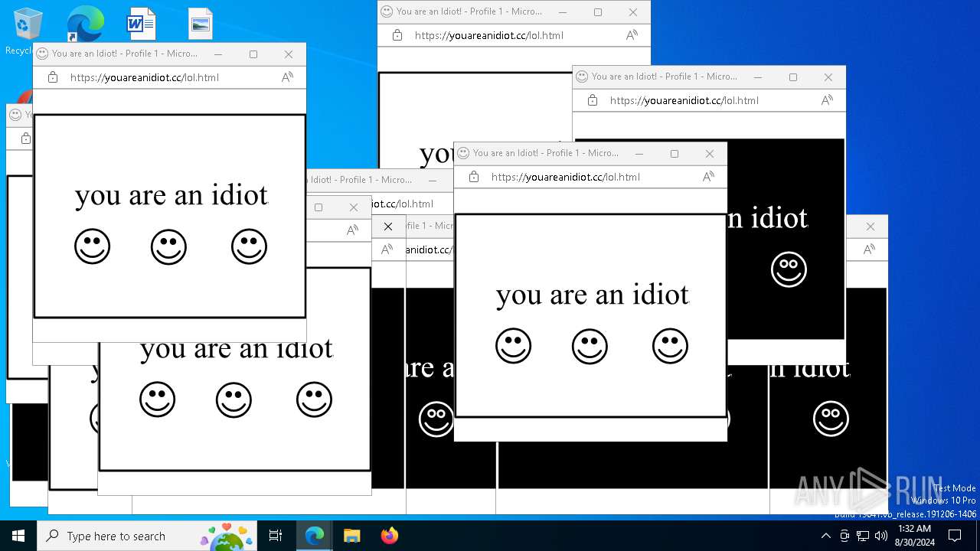The image size is (980, 551).
Task: Click "you are an idiot" text in the center front window
Action: (593, 295)
